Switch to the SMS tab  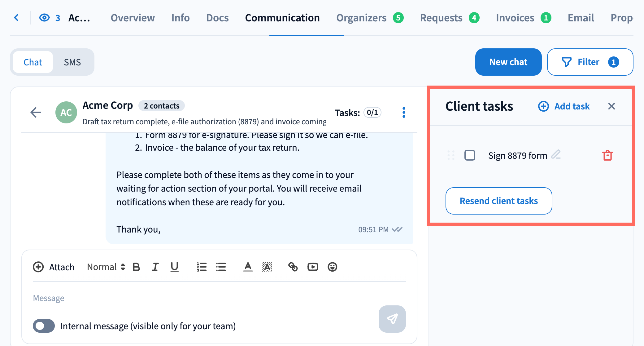pos(72,62)
